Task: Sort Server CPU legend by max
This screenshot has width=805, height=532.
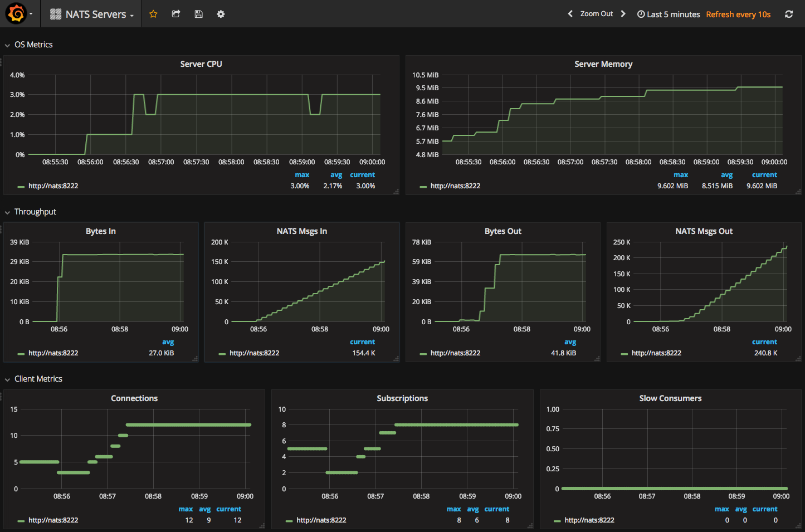Action: tap(302, 175)
